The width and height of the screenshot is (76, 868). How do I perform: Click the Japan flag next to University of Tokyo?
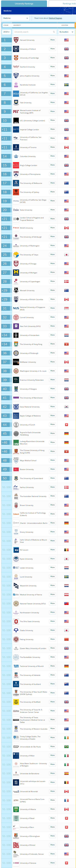(x=66, y=255)
